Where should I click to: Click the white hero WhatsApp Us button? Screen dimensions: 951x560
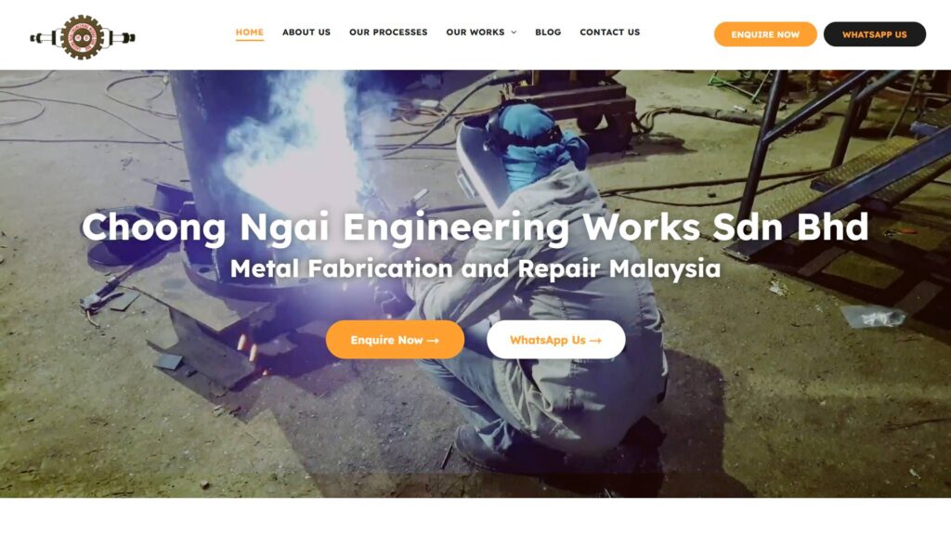tap(555, 340)
